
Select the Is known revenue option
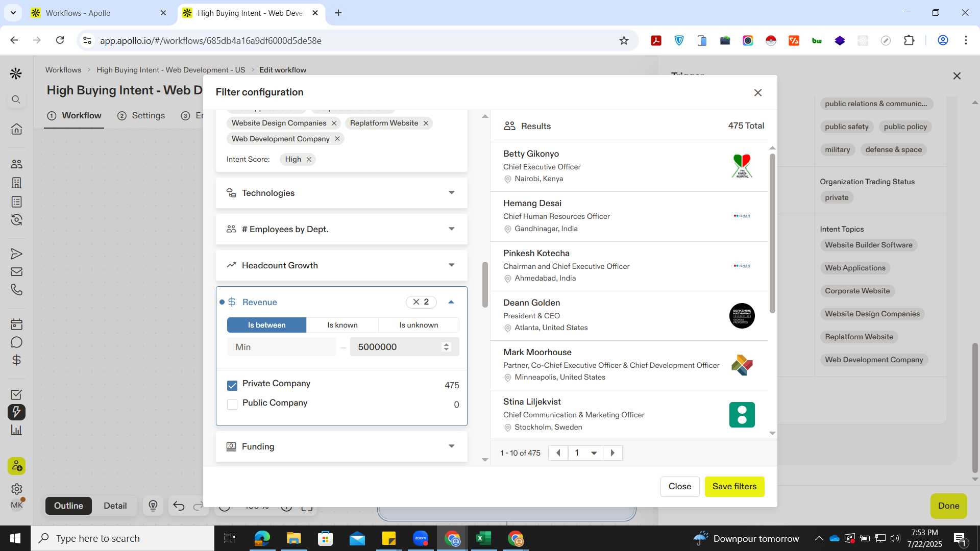pyautogui.click(x=342, y=325)
